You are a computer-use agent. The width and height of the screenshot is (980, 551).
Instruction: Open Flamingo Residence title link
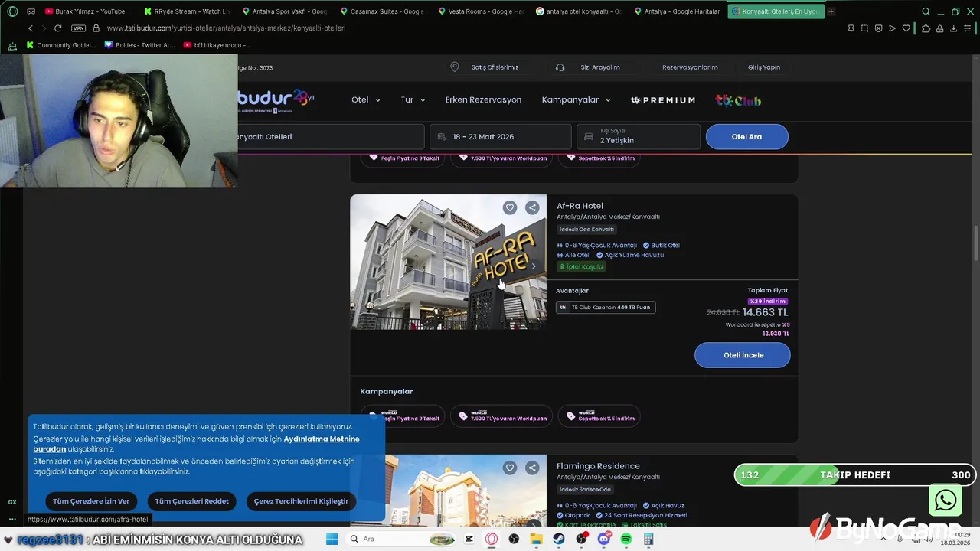click(598, 466)
